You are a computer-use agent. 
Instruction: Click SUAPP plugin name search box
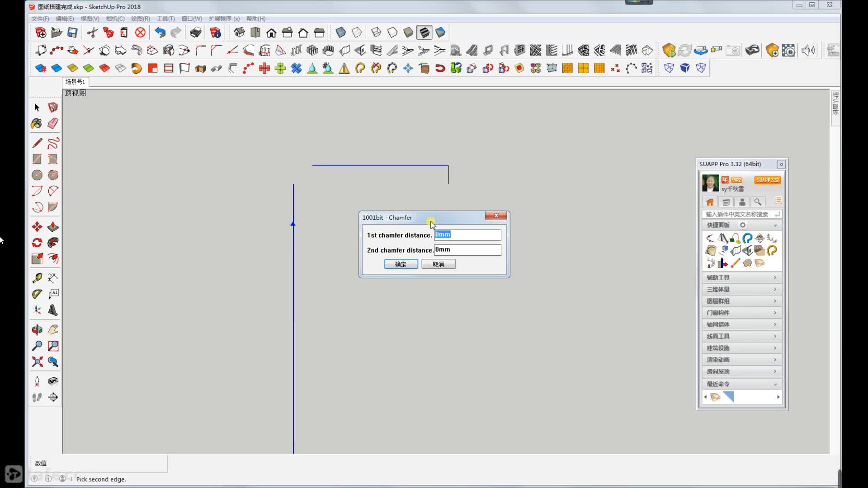click(741, 214)
